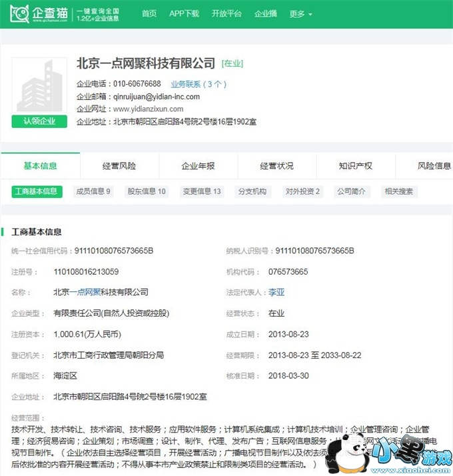The height and width of the screenshot is (476, 453).
Task: Expand the 更多 dropdown menu
Action: (300, 14)
